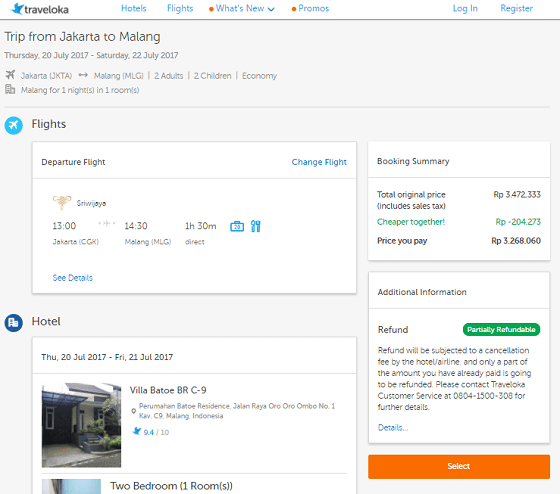Click the round-trip arrow icon between cities
This screenshot has width=560, height=494.
click(83, 75)
